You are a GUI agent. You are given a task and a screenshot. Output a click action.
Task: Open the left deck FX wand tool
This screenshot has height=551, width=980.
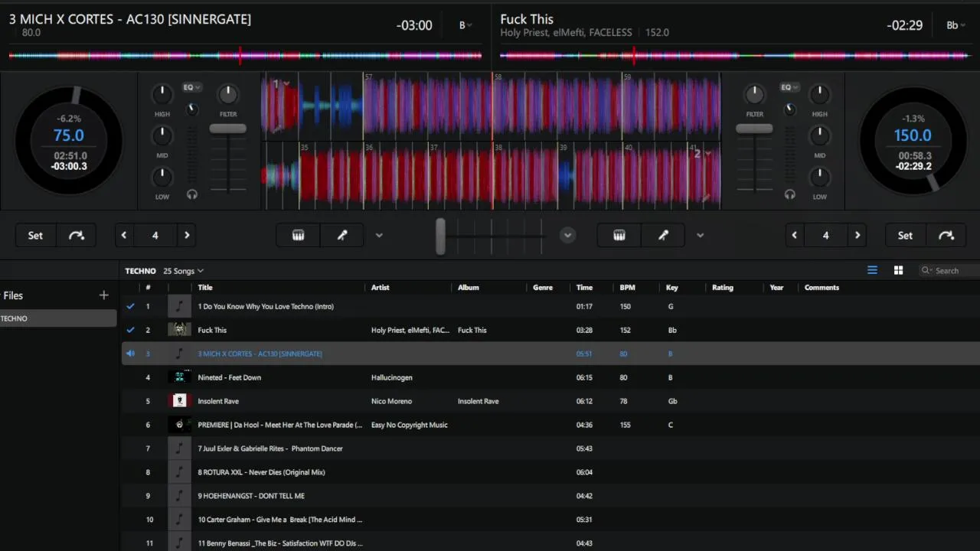[342, 236]
